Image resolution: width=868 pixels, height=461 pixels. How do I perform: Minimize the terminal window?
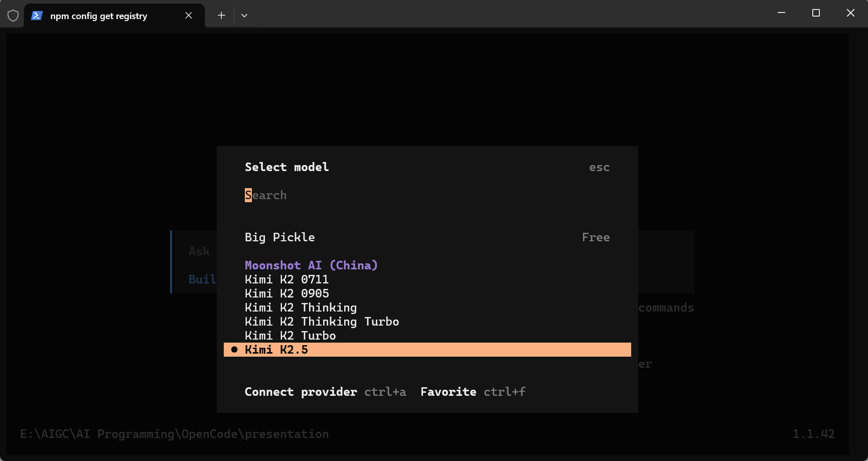(781, 13)
